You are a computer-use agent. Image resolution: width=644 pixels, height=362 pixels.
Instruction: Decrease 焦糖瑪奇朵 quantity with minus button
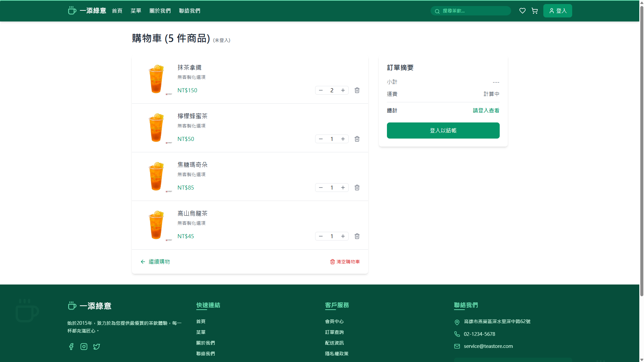click(321, 188)
